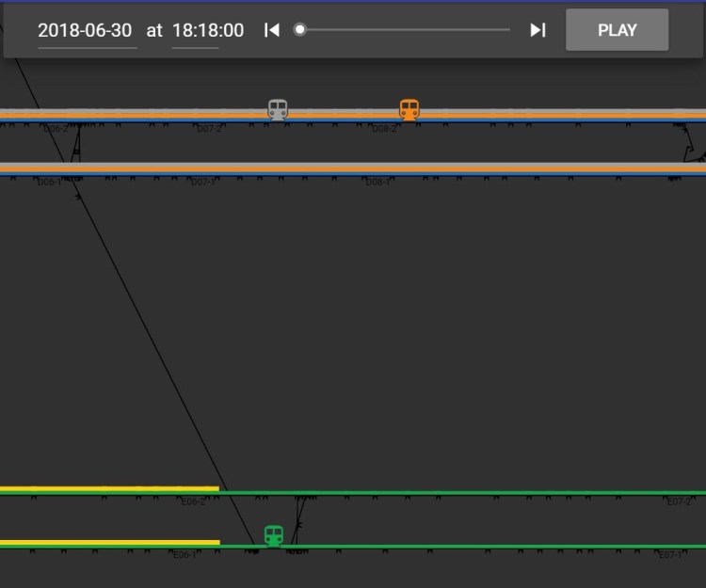This screenshot has width=706, height=588.
Task: Click the green train icon
Action: (274, 535)
